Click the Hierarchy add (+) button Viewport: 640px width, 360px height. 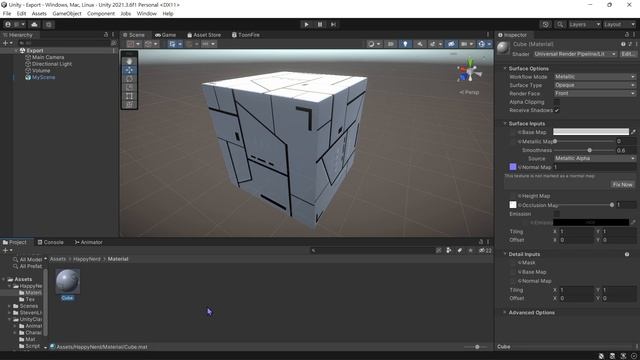pyautogui.click(x=7, y=43)
